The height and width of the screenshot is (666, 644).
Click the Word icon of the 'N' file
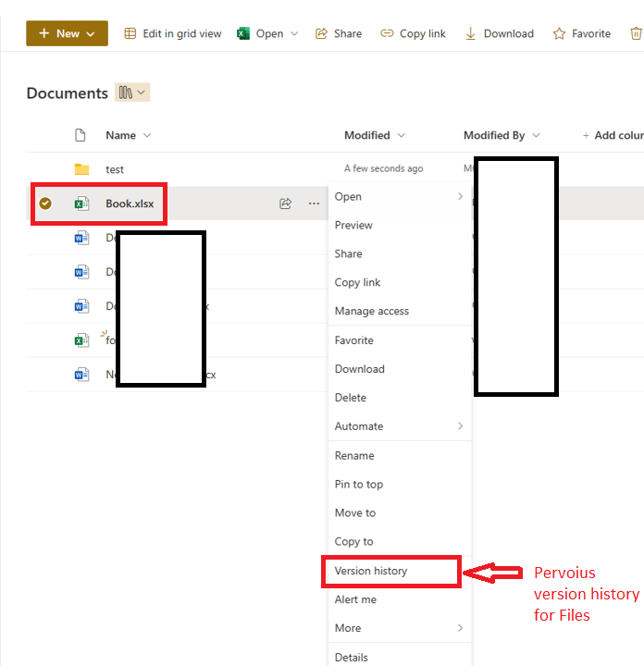click(x=81, y=375)
